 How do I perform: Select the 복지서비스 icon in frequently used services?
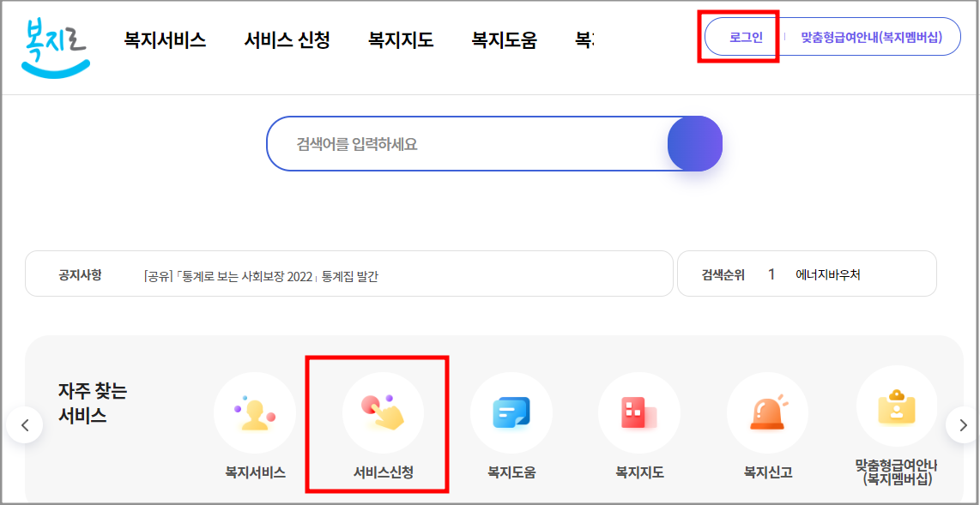(x=255, y=412)
